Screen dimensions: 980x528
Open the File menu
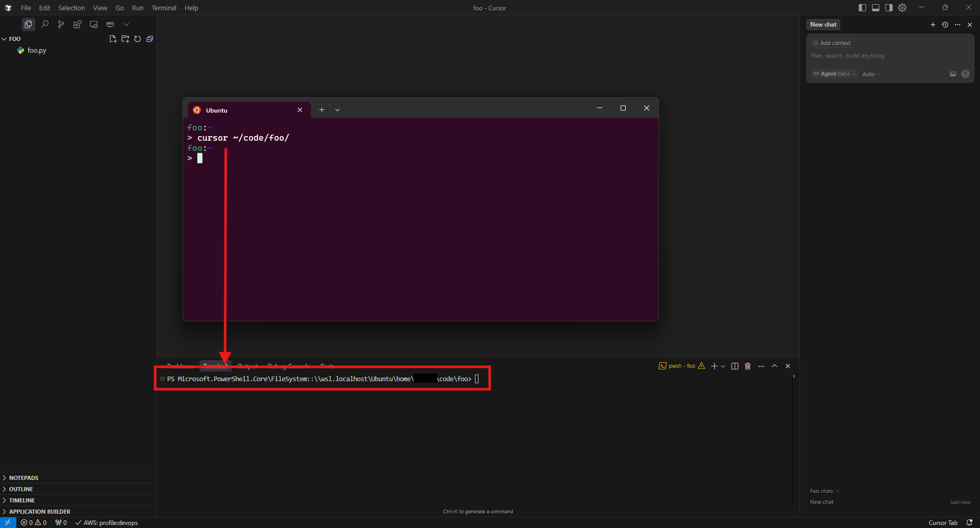26,8
